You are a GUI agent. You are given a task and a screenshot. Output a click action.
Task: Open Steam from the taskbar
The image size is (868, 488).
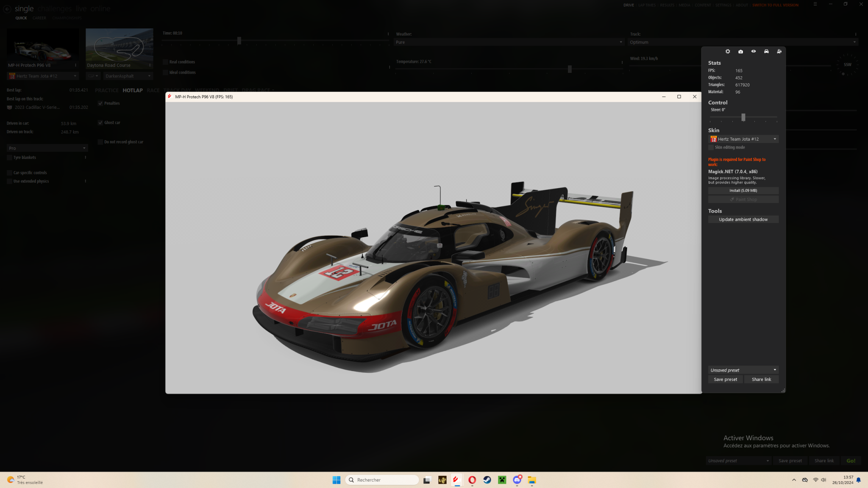487,480
